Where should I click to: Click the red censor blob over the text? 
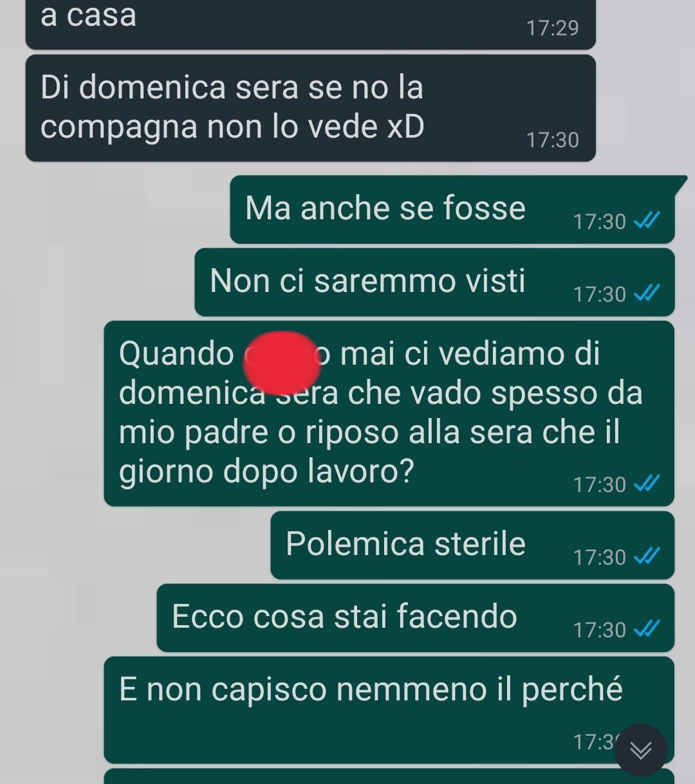coord(282,363)
